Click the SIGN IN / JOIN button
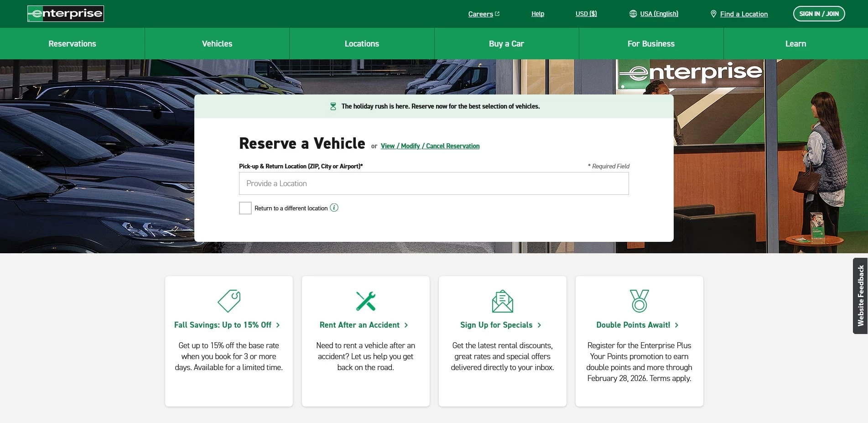 coord(819,14)
